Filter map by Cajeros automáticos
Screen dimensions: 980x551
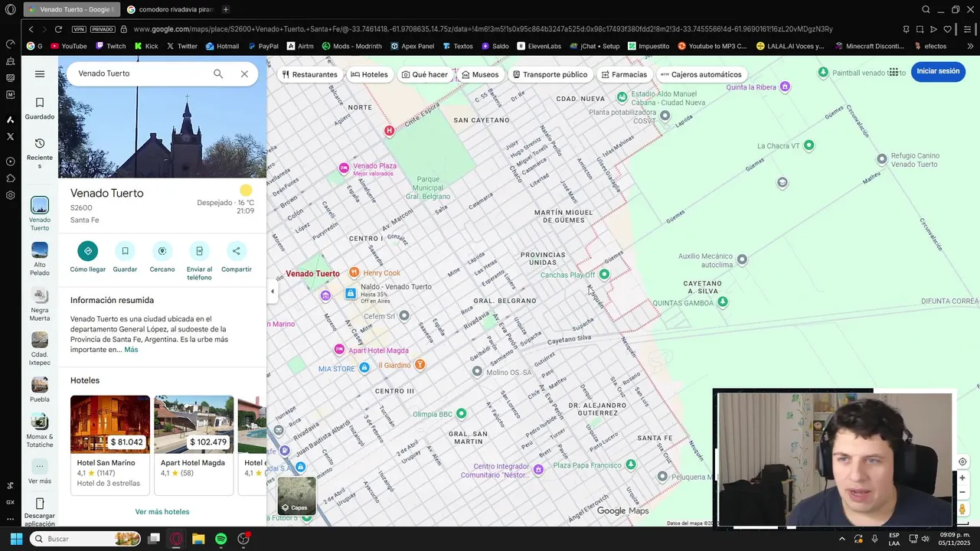pos(701,74)
